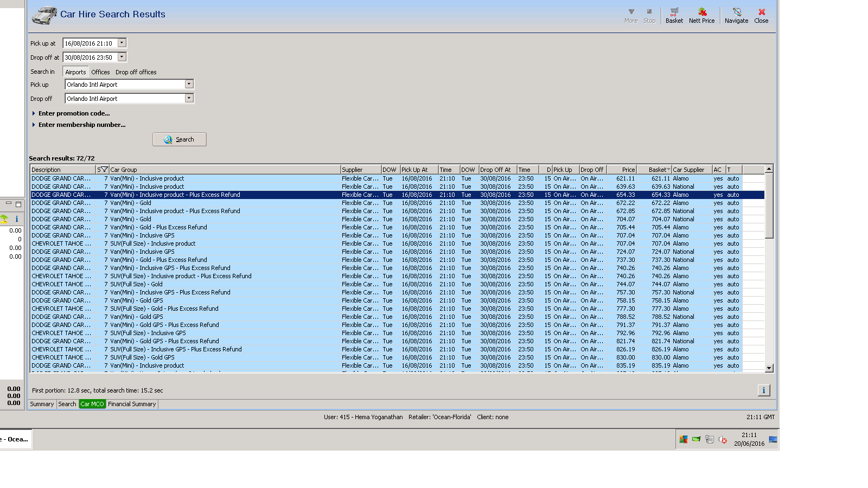Sort results by Description column

tap(63, 170)
